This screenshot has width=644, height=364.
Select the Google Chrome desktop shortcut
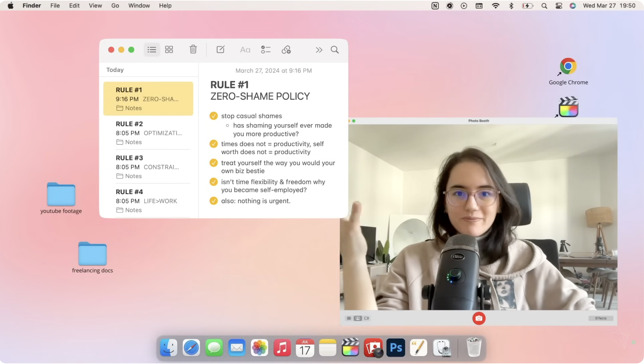pyautogui.click(x=568, y=71)
